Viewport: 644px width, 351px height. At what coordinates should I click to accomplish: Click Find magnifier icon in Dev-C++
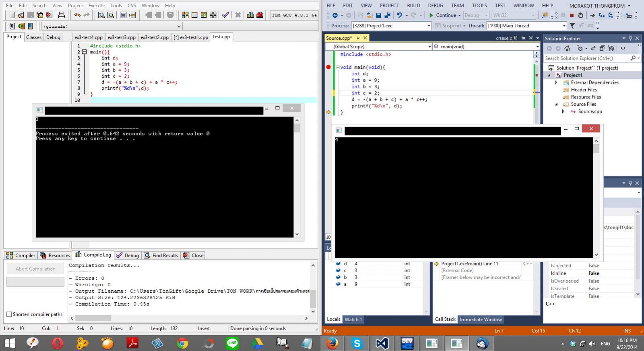(101, 15)
